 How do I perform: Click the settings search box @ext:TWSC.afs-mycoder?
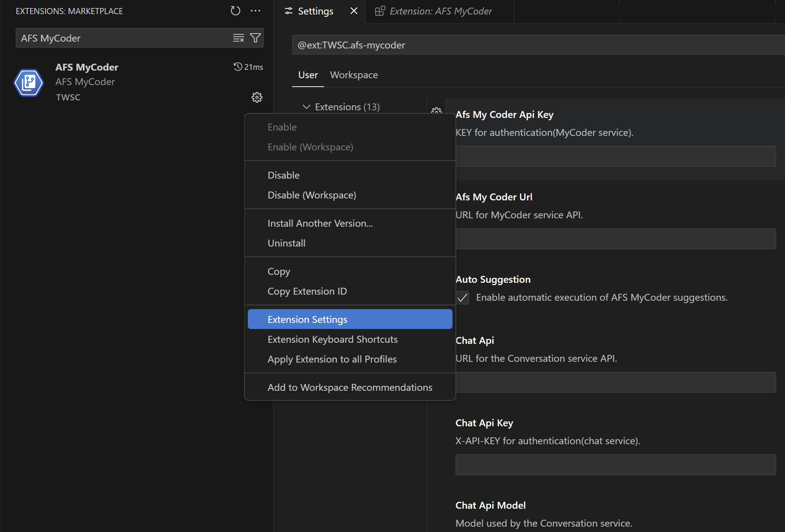(538, 44)
